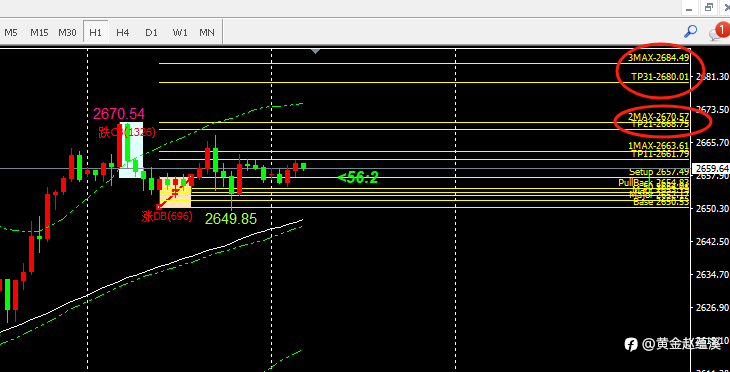This screenshot has width=730, height=372.
Task: Switch chart to M15 timeframe
Action: 39,32
